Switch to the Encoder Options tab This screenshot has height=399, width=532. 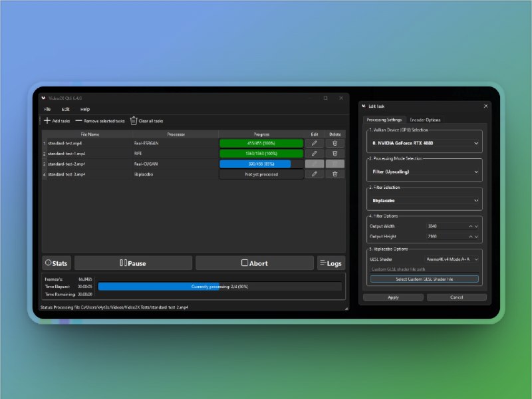click(425, 120)
